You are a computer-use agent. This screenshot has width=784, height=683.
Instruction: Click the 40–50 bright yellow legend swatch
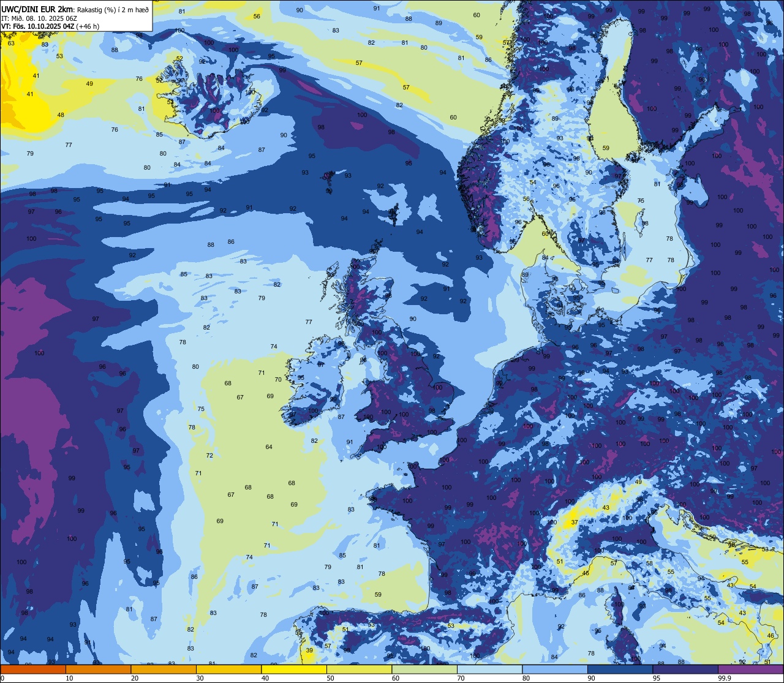tap(294, 670)
